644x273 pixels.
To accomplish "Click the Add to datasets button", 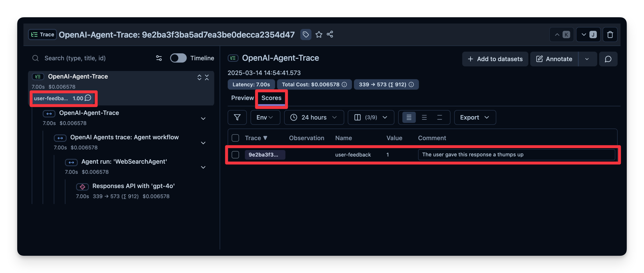I will click(x=495, y=59).
